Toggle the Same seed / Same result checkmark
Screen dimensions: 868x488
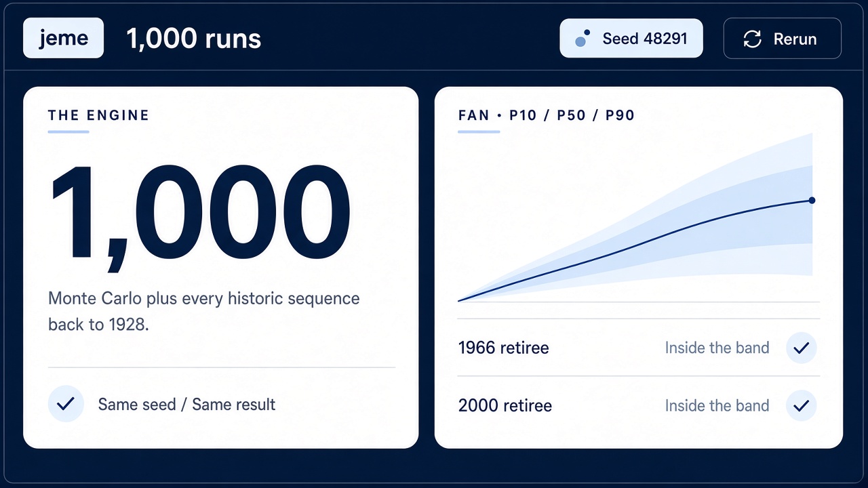[x=66, y=405]
